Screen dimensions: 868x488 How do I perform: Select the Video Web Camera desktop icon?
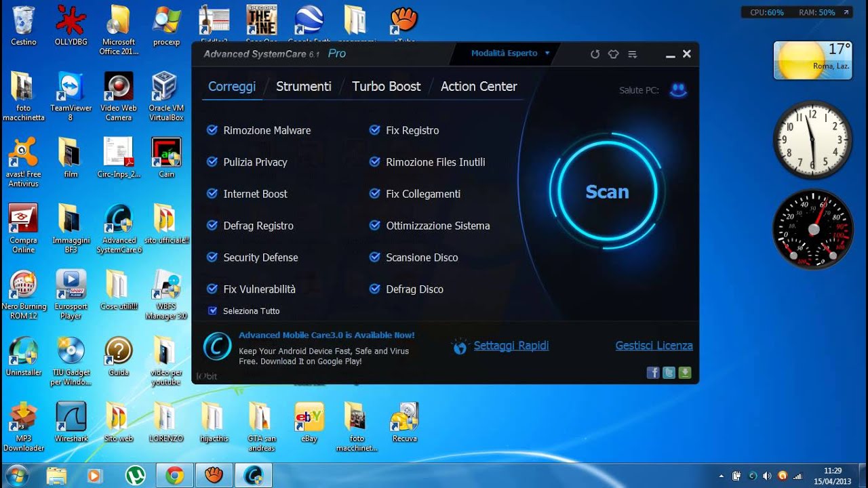point(119,96)
